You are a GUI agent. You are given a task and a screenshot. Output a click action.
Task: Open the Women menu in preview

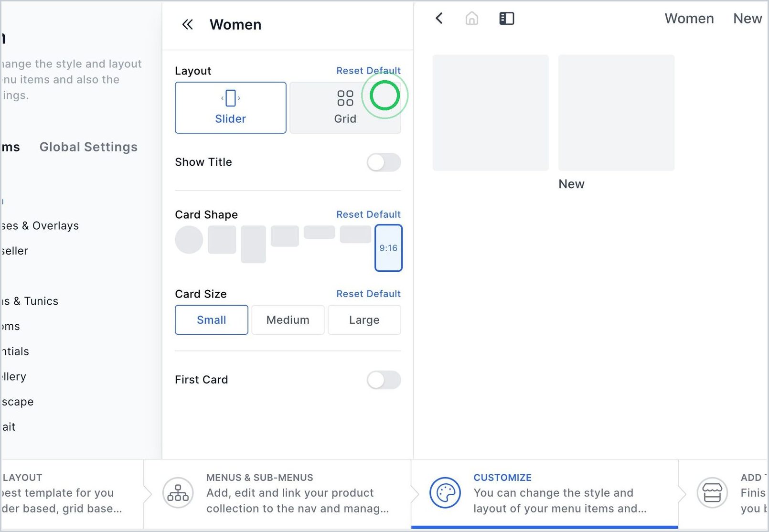(x=689, y=19)
